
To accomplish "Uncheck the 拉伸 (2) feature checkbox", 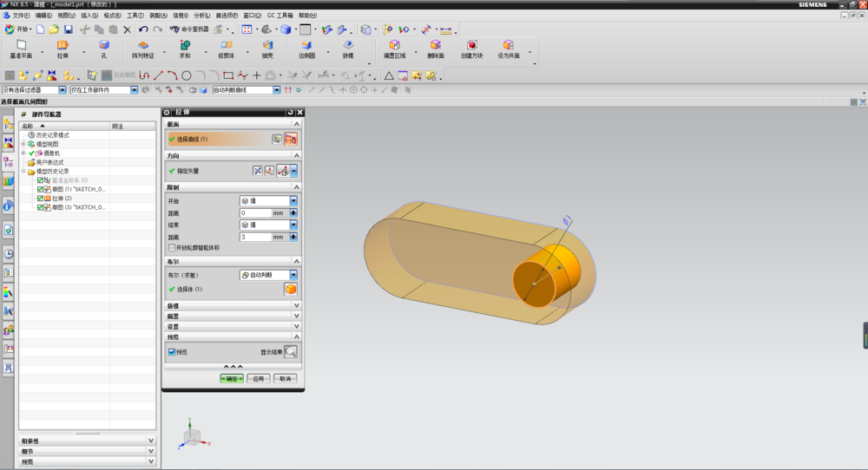I will coord(40,199).
